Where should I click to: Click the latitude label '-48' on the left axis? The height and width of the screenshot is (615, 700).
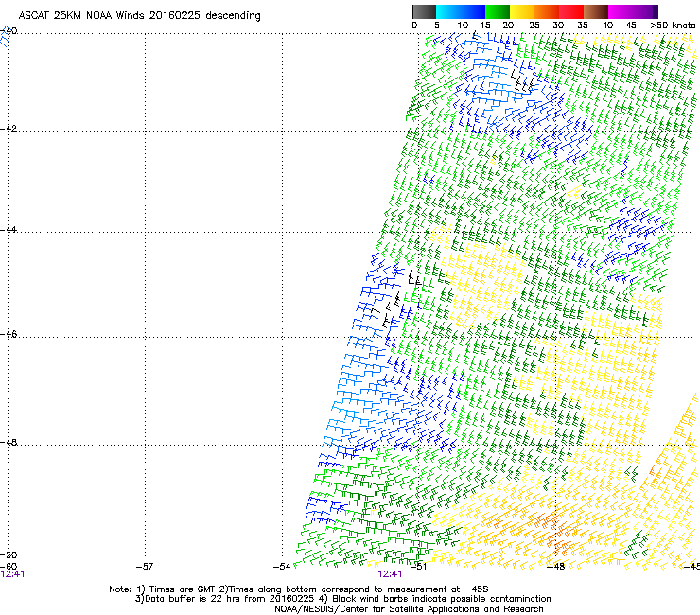[9, 442]
